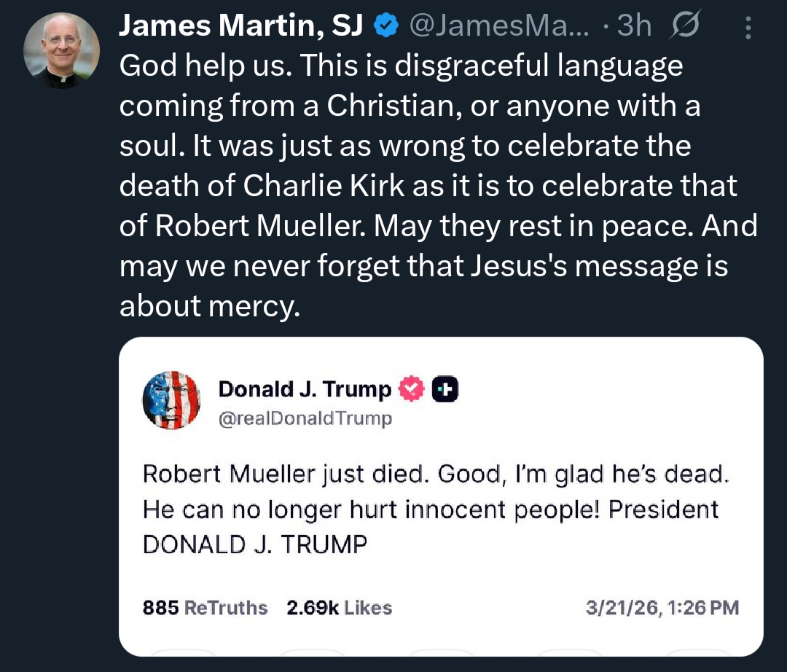
Task: Open the James Martin, SJ display name
Action: click(241, 27)
